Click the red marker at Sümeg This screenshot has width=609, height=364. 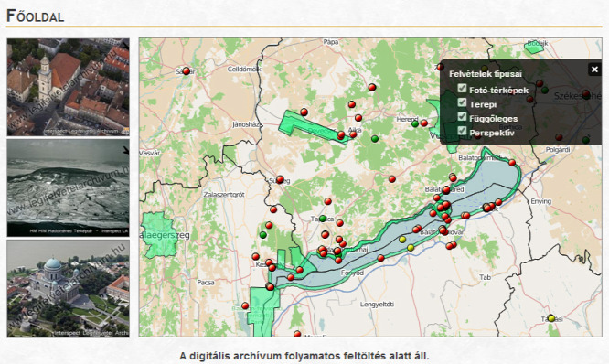coord(280,179)
